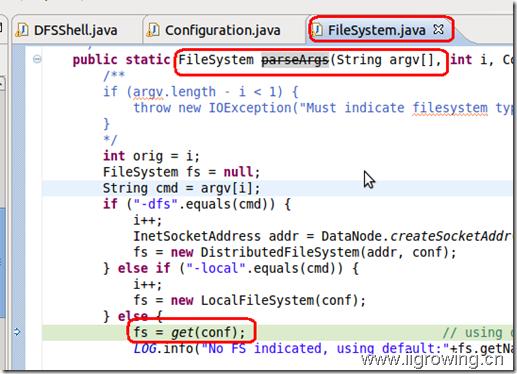Screen dimensions: 517x374
Task: Click the Java file icon on FileSystem.java tab
Action: coord(317,30)
